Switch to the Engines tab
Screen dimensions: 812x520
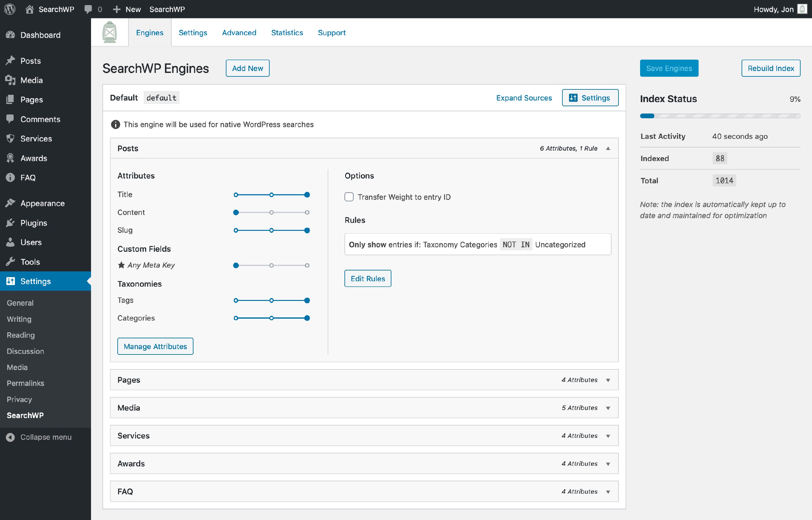pos(150,32)
